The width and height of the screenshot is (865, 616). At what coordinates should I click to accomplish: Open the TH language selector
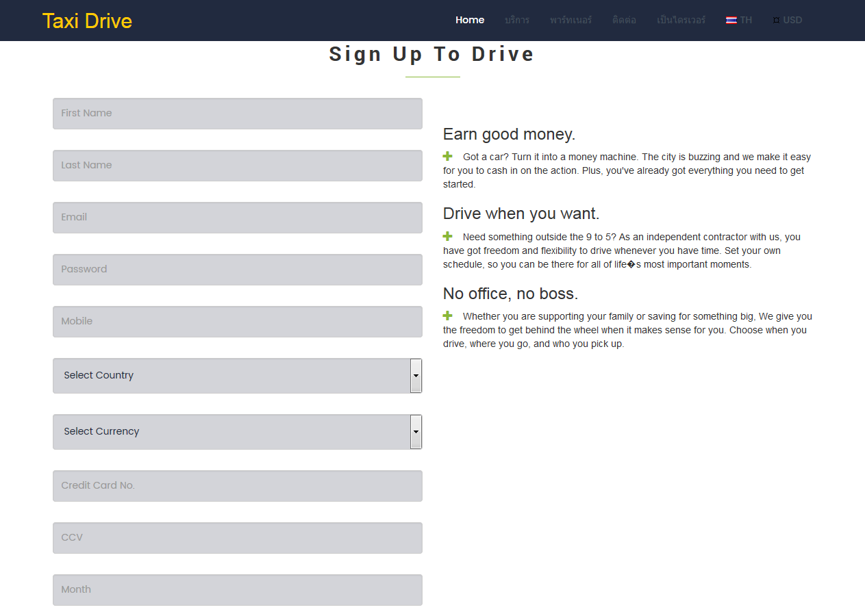pos(739,20)
